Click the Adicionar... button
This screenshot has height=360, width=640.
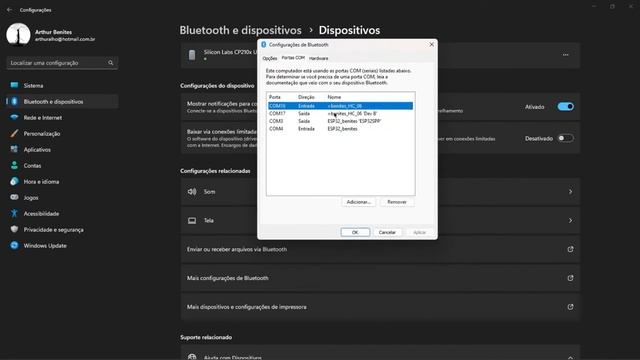click(x=358, y=202)
